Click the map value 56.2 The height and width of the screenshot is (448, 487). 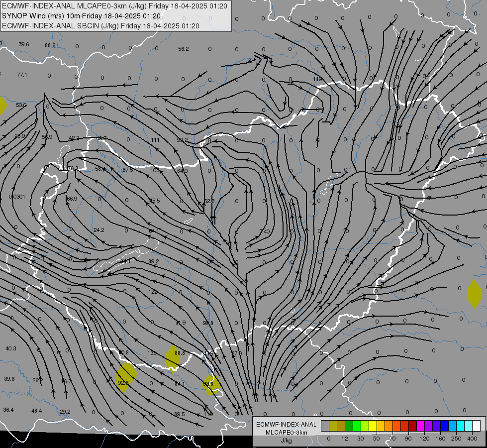tap(184, 49)
